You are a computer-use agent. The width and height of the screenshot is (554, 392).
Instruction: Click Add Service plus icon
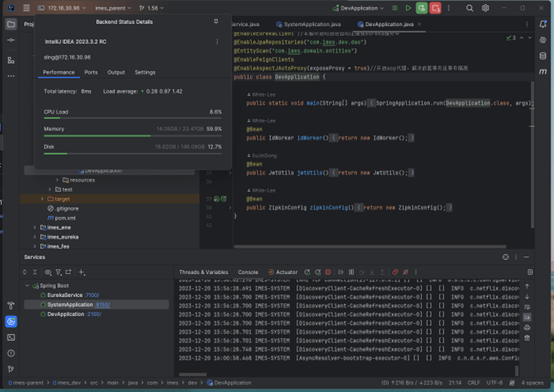(82, 272)
